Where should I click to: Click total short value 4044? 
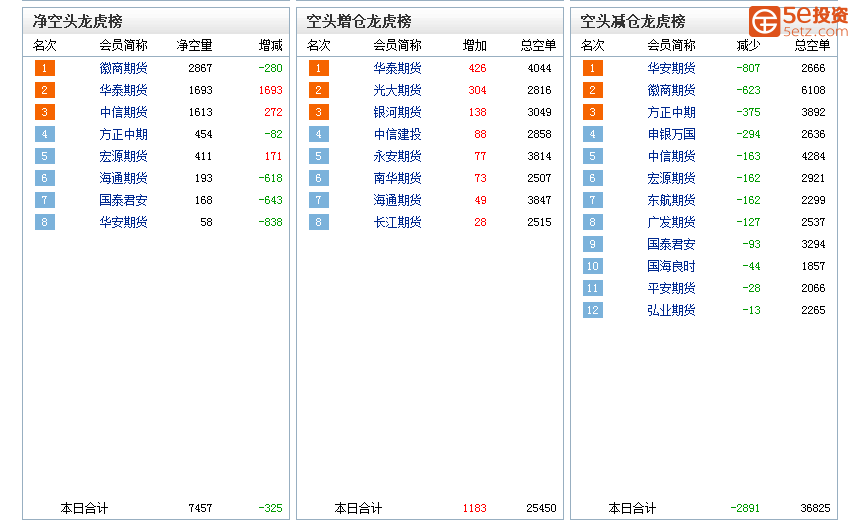point(539,68)
